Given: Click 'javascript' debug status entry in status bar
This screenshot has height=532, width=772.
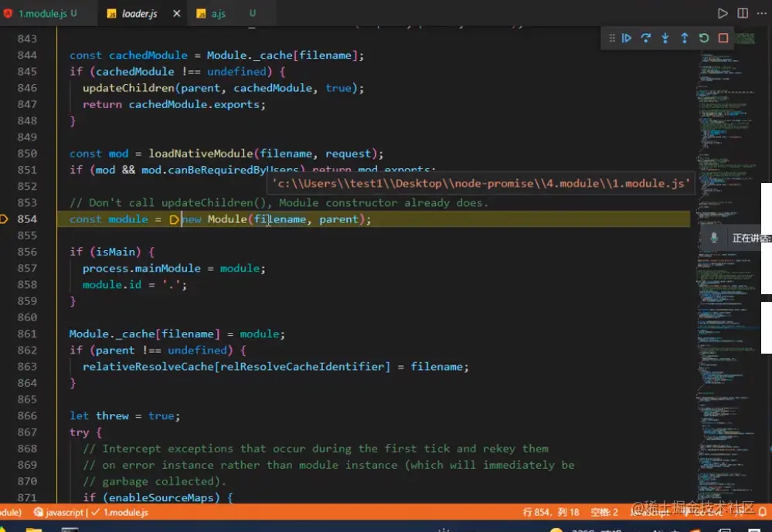Looking at the screenshot, I should pyautogui.click(x=59, y=513).
